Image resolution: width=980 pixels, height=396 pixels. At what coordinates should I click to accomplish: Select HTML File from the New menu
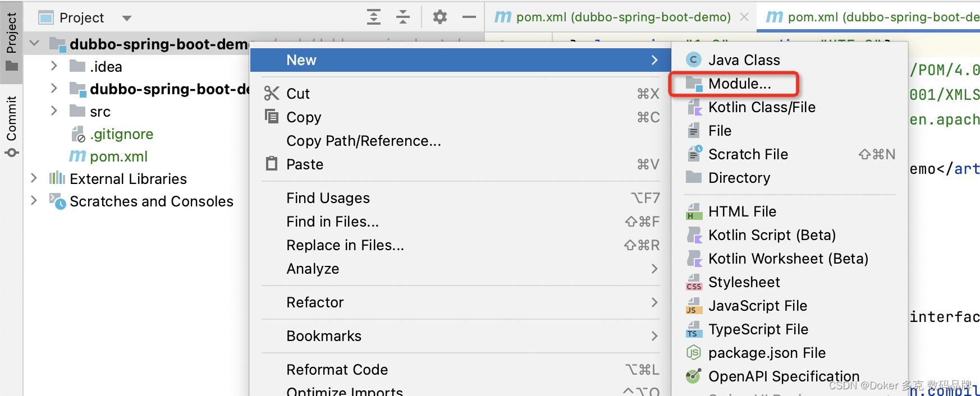point(743,211)
